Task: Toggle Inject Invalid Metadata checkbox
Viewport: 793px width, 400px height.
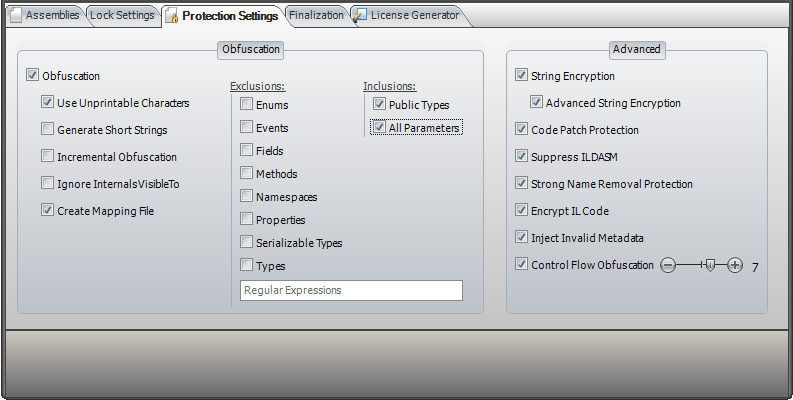Action: (x=521, y=238)
